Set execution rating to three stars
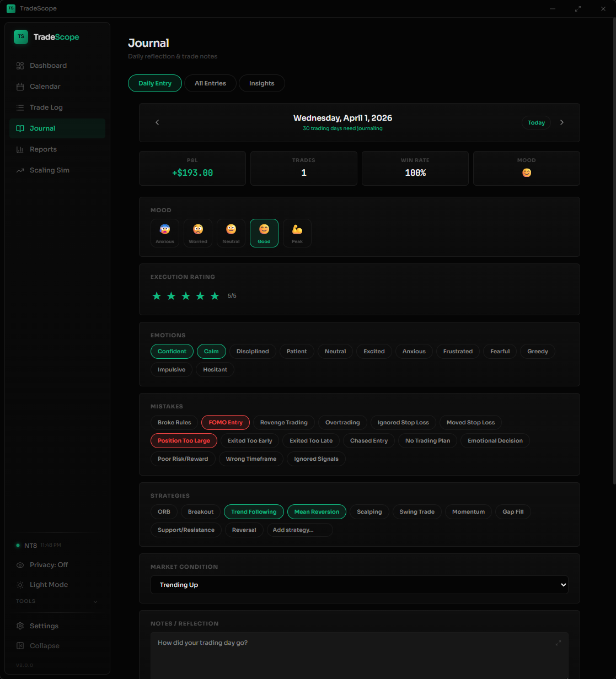This screenshot has height=679, width=616. point(186,295)
